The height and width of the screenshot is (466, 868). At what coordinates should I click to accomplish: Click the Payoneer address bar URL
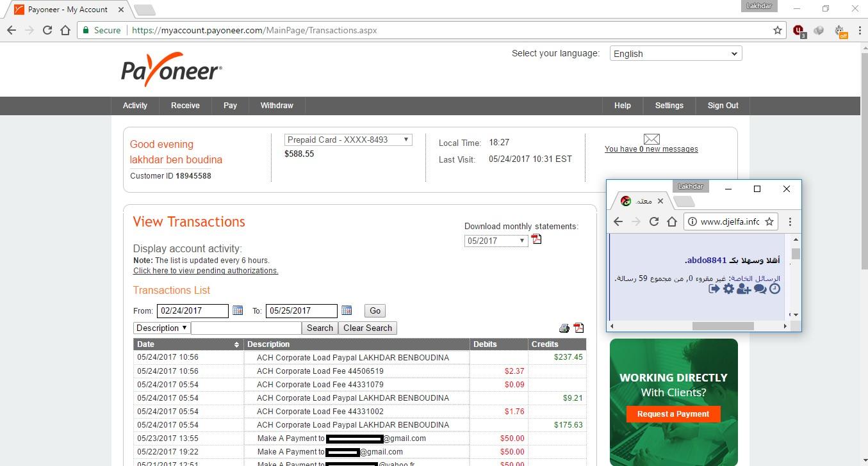(x=254, y=30)
